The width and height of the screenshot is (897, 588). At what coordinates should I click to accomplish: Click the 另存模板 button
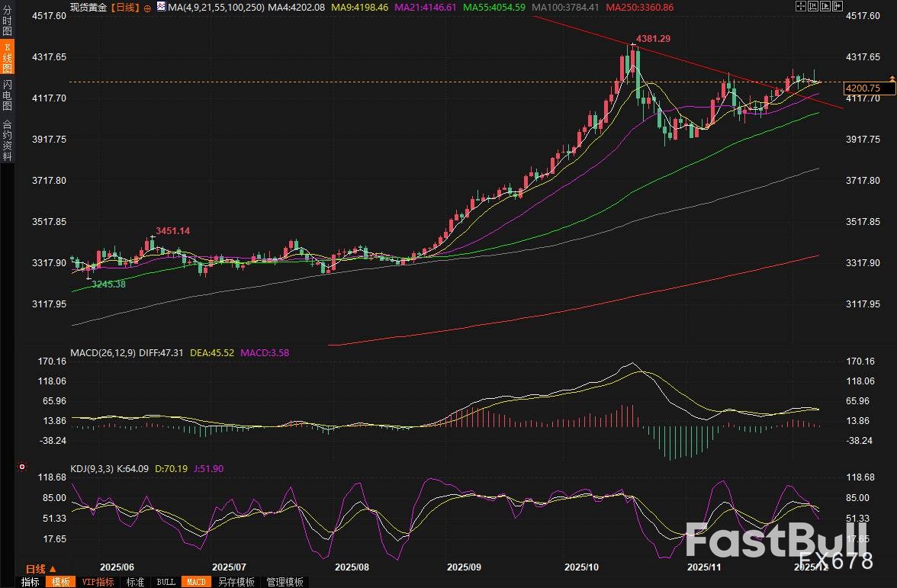(236, 582)
